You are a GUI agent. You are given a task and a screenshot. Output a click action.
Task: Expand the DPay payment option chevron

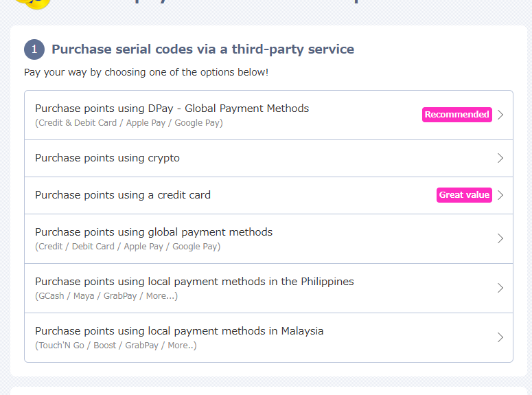[x=500, y=115]
